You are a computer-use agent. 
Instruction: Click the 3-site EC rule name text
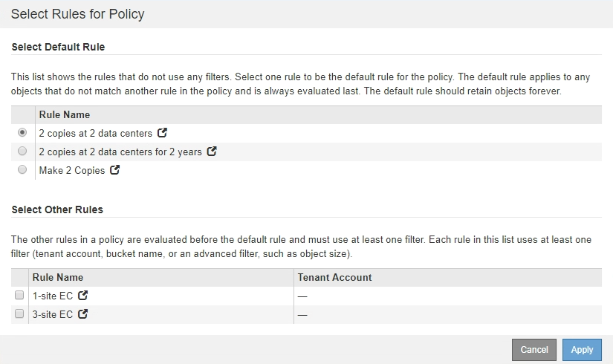click(x=53, y=314)
